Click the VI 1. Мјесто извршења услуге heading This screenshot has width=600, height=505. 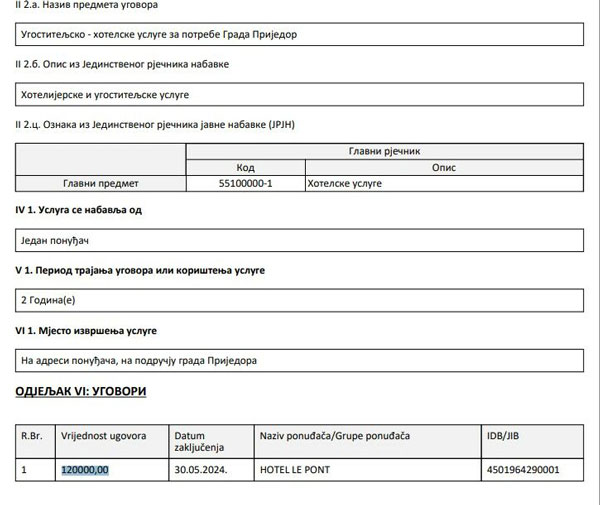pyautogui.click(x=86, y=330)
